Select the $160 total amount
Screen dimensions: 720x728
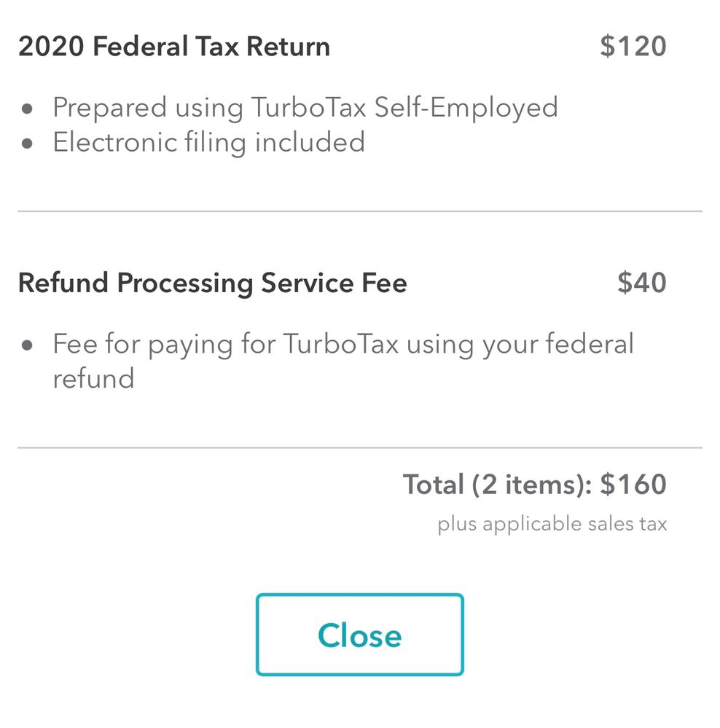pyautogui.click(x=633, y=485)
